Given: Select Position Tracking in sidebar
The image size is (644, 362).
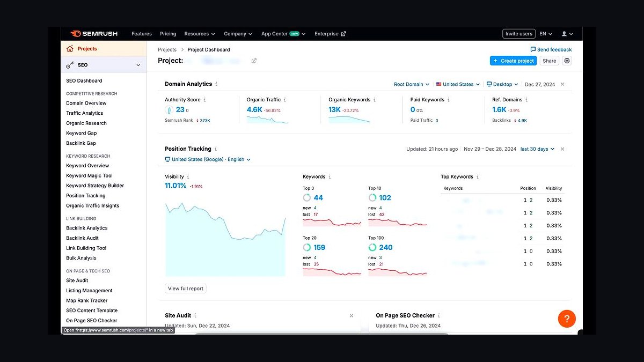Looking at the screenshot, I should pos(86,196).
